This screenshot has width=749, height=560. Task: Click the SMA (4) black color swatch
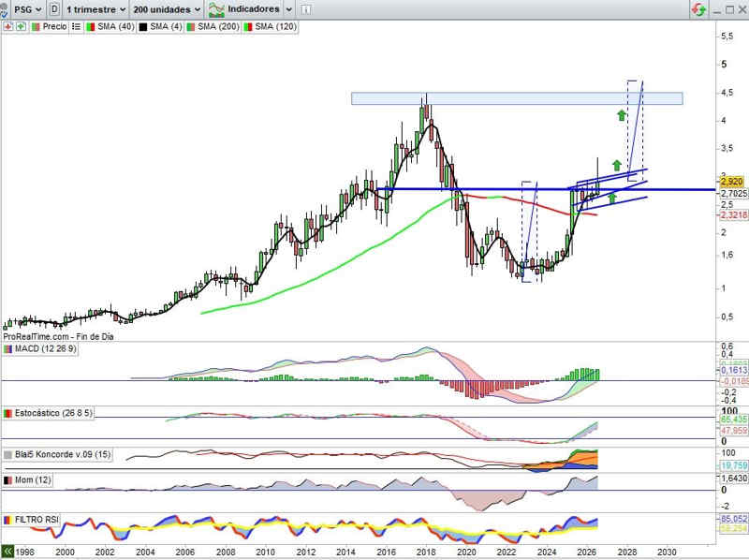point(143,27)
